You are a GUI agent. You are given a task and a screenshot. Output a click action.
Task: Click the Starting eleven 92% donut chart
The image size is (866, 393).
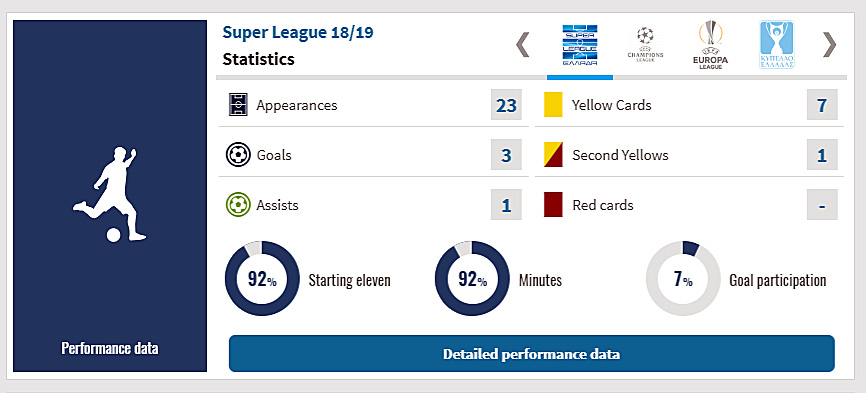pyautogui.click(x=262, y=279)
